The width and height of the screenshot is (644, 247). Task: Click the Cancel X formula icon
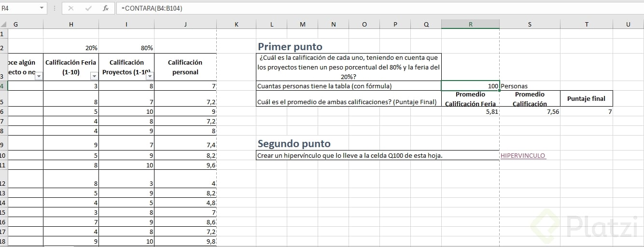pos(71,8)
